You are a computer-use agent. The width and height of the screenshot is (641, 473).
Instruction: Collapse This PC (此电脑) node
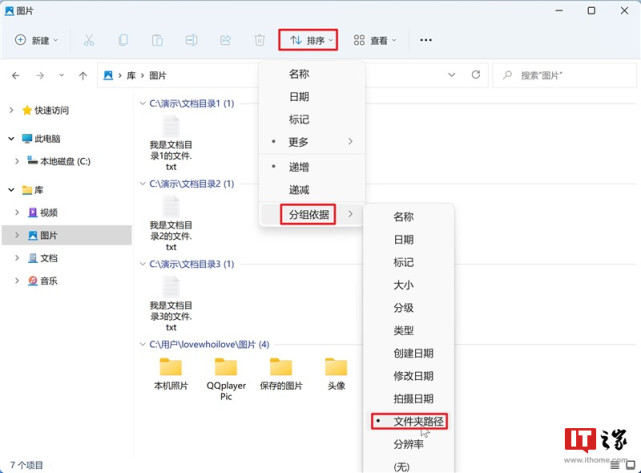(11, 139)
